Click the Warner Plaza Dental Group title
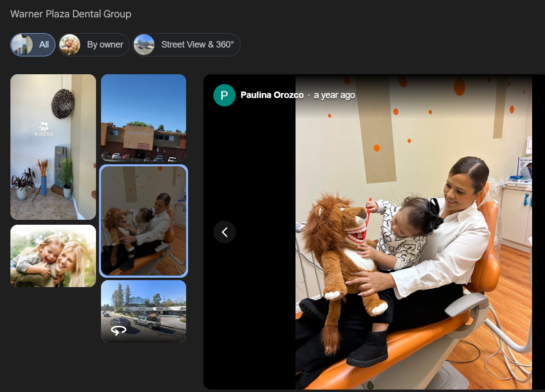 (x=71, y=14)
